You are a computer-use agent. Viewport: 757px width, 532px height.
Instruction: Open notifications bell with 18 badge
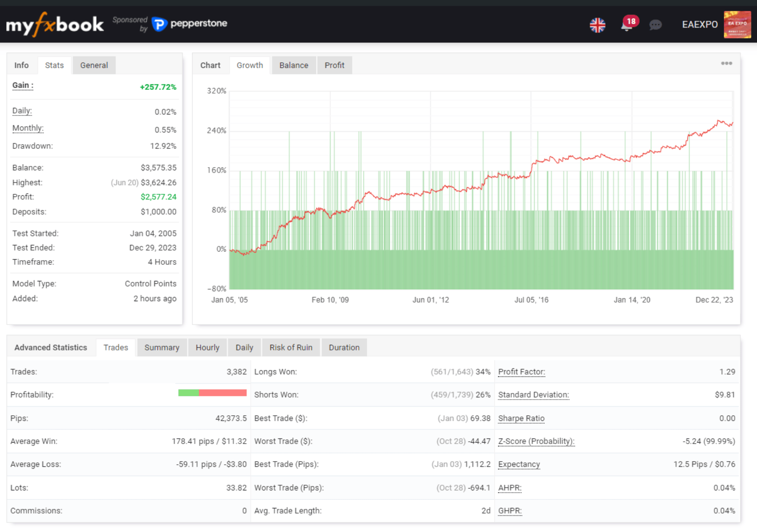click(629, 24)
